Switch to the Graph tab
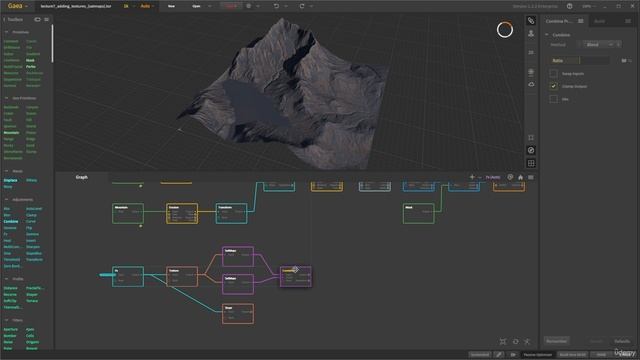The width and height of the screenshot is (640, 360). click(82, 177)
